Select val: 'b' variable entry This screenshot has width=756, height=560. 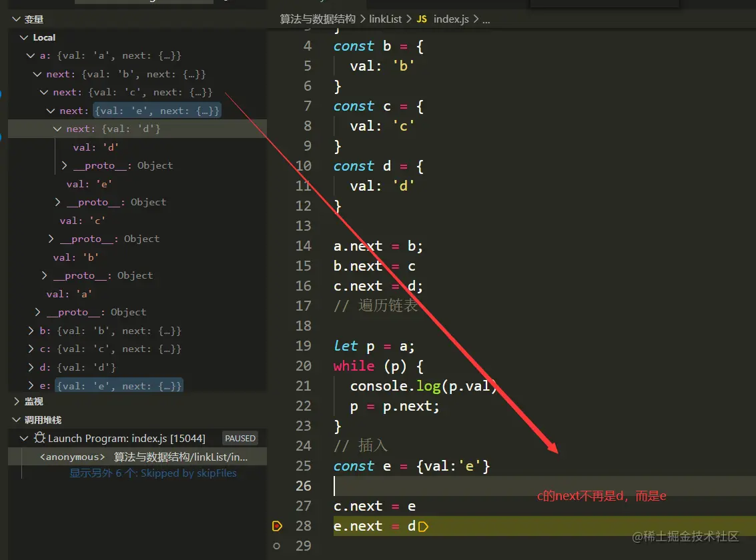(x=75, y=257)
